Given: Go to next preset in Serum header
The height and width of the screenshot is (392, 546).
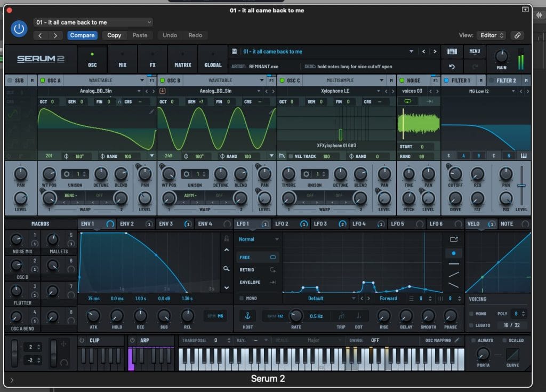Looking at the screenshot, I should (435, 52).
